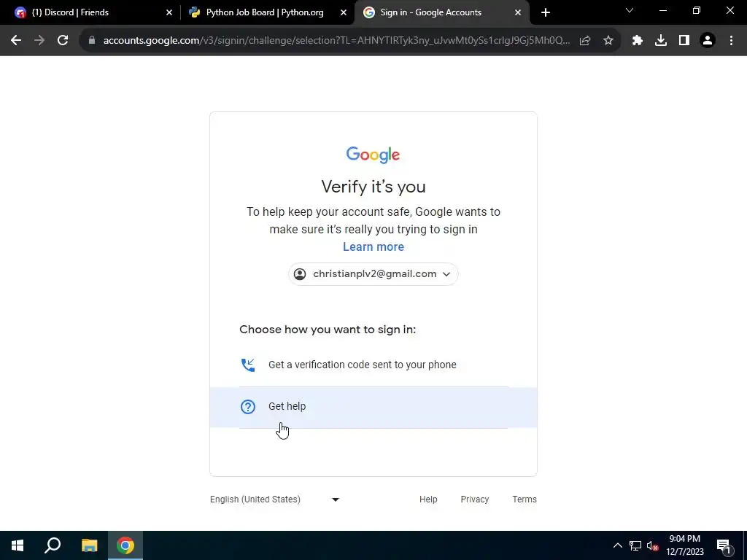The width and height of the screenshot is (747, 560).
Task: Open Chrome downloads icon
Action: (x=661, y=41)
